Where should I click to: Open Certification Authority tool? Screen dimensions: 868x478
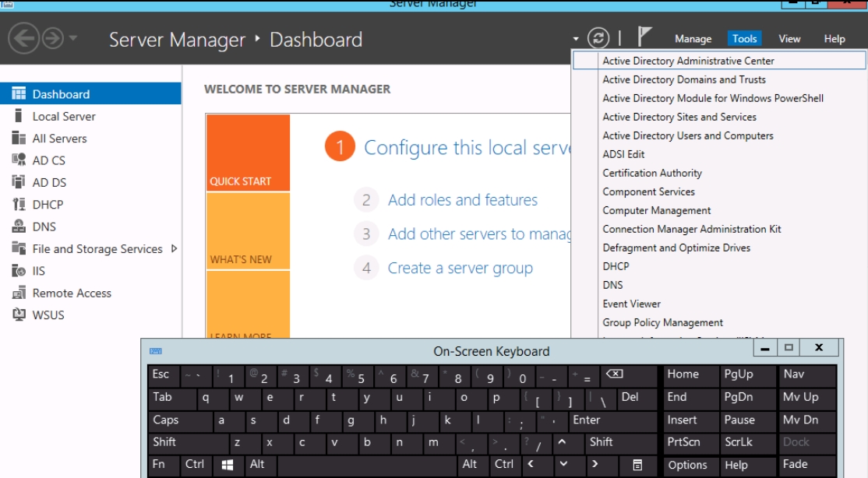(x=719, y=173)
